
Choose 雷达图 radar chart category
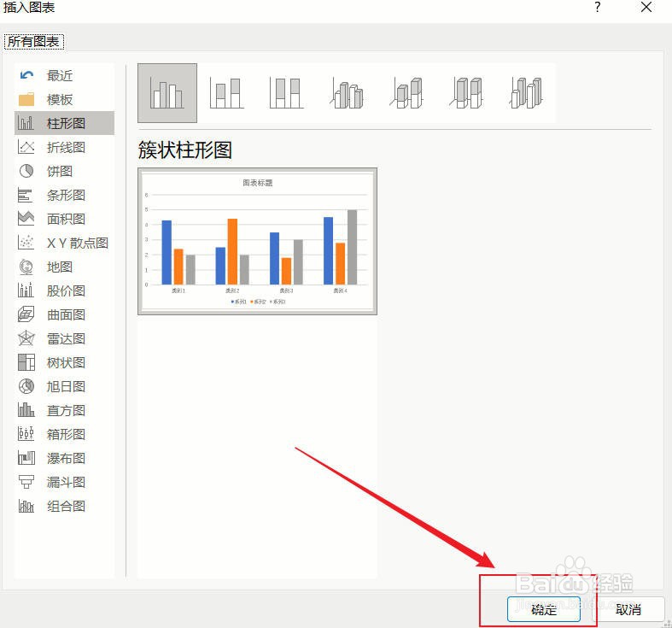click(x=64, y=339)
